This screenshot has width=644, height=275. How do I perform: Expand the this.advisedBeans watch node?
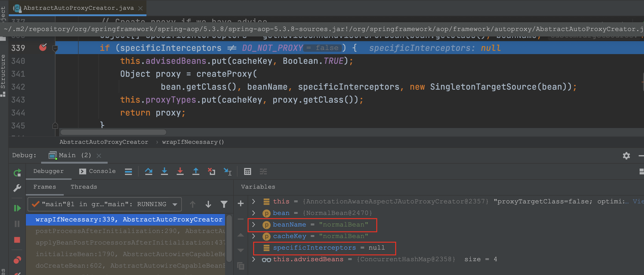coord(253,259)
